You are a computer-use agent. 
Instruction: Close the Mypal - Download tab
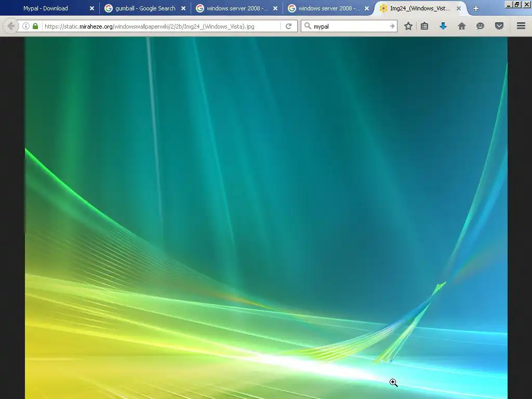coord(91,8)
